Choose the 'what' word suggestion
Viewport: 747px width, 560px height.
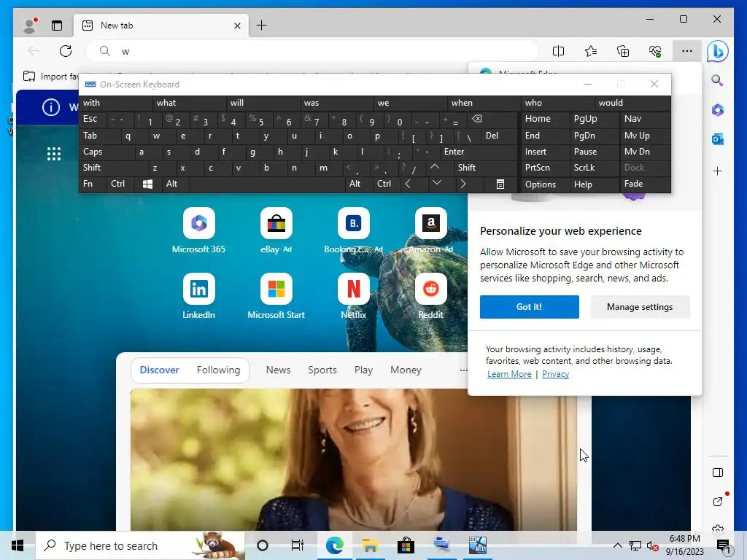coord(190,103)
